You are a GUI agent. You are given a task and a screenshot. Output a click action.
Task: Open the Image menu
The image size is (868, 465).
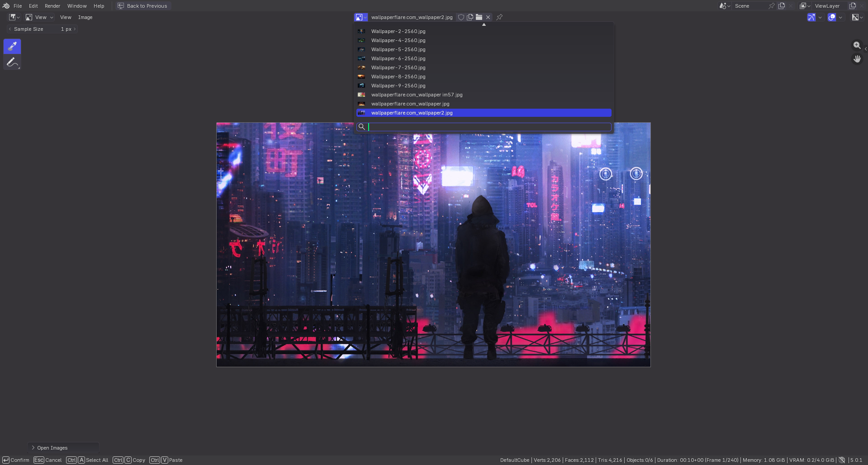(85, 17)
